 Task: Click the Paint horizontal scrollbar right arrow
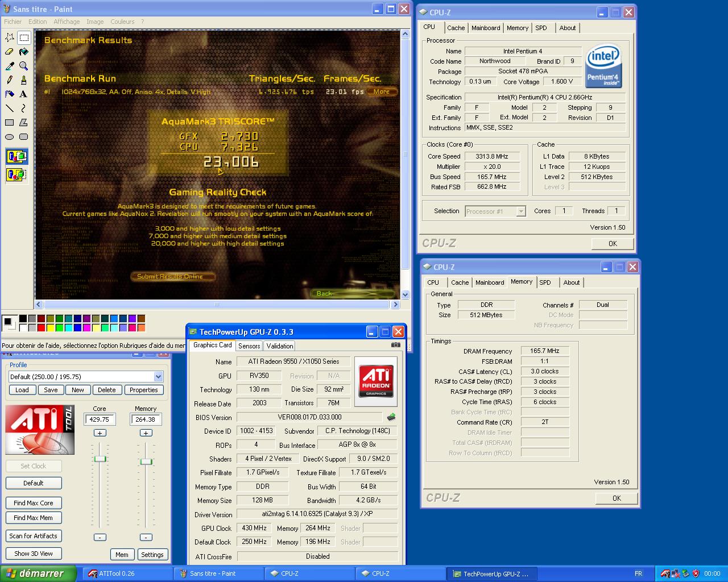[x=395, y=304]
